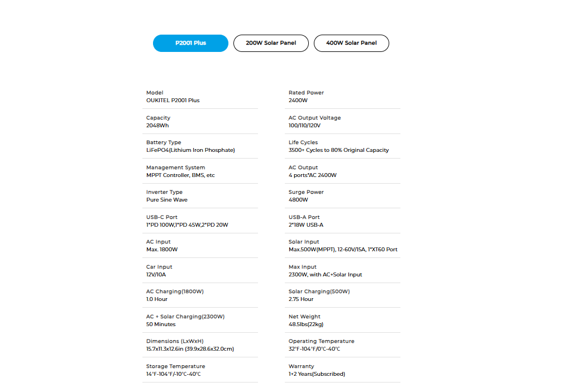Click the OUKITEL P2001 Plus model name

tap(173, 101)
